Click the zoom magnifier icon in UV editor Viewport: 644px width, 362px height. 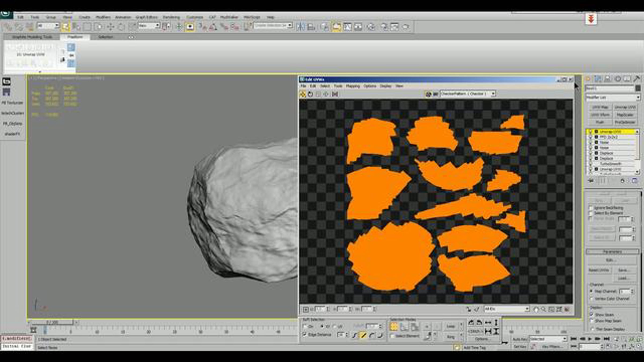(x=544, y=309)
